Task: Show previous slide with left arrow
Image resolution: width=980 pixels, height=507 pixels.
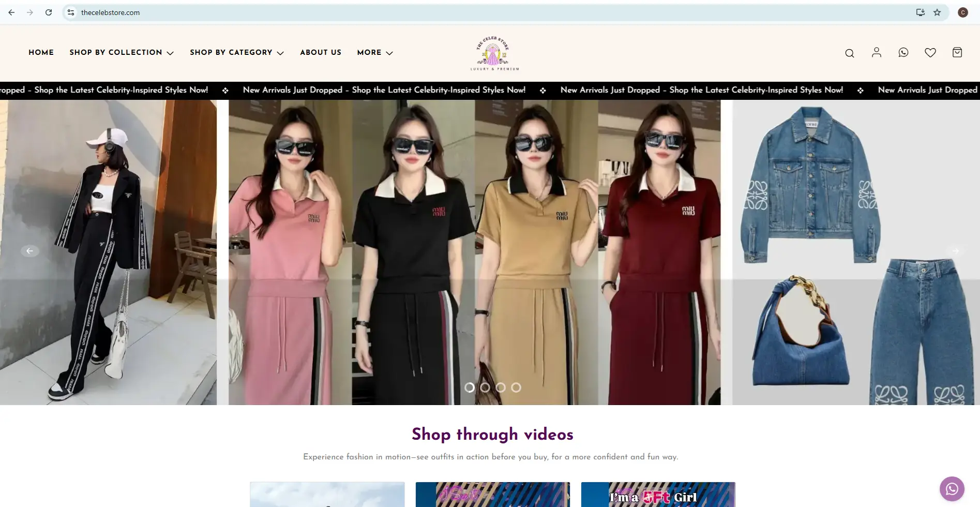Action: (x=30, y=251)
